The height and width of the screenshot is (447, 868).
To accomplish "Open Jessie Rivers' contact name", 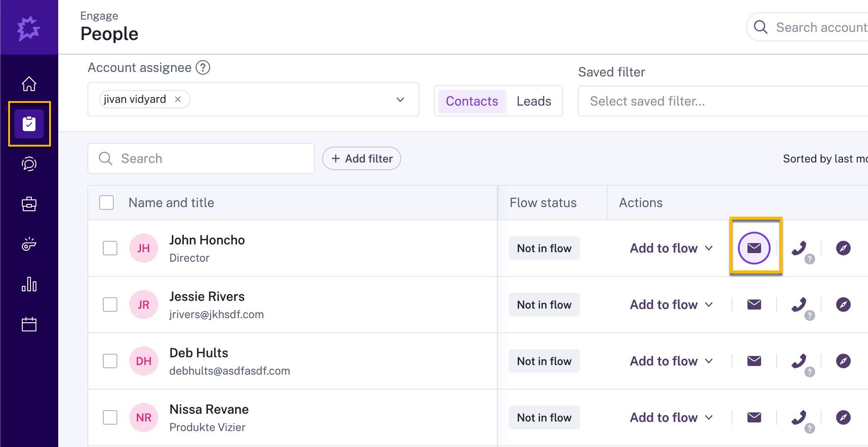I will tap(207, 296).
